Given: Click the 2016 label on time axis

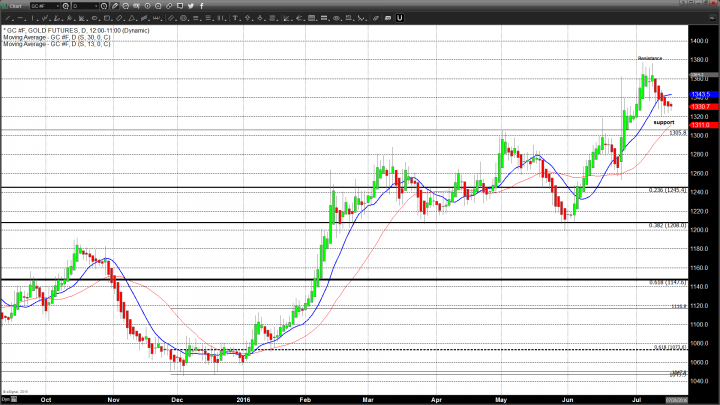Looking at the screenshot, I should point(243,400).
